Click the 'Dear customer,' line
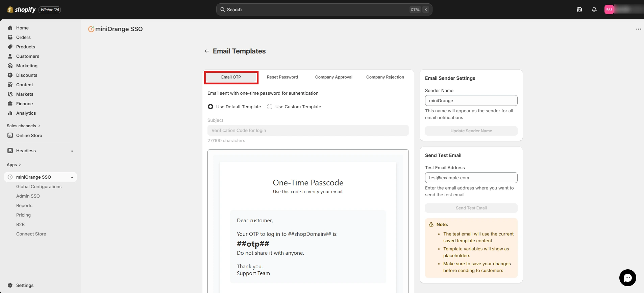Viewport: 644px width, 293px height. 255,221
